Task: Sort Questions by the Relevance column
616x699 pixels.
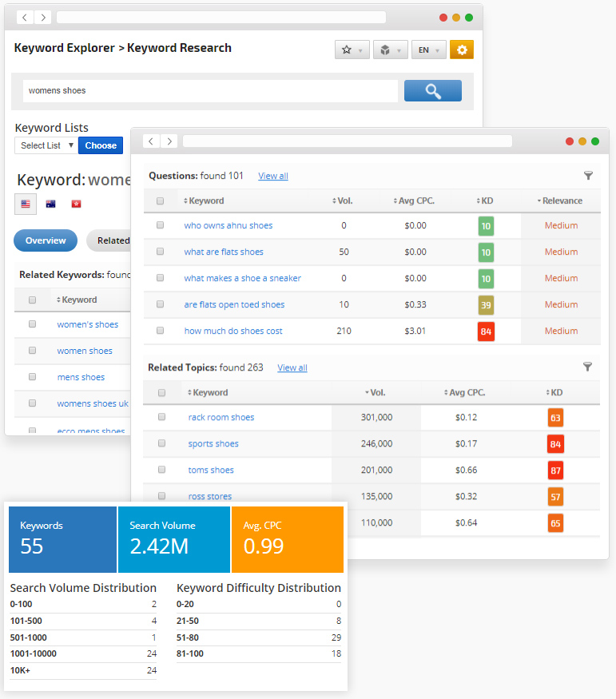Action: click(x=560, y=201)
